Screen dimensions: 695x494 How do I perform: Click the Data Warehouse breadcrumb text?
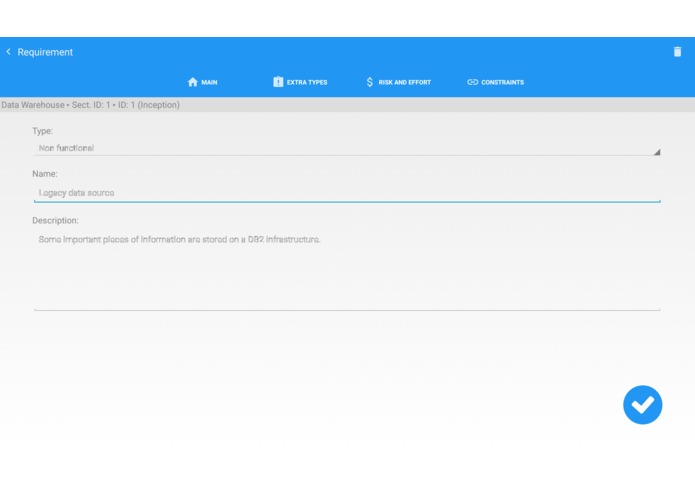(x=90, y=105)
